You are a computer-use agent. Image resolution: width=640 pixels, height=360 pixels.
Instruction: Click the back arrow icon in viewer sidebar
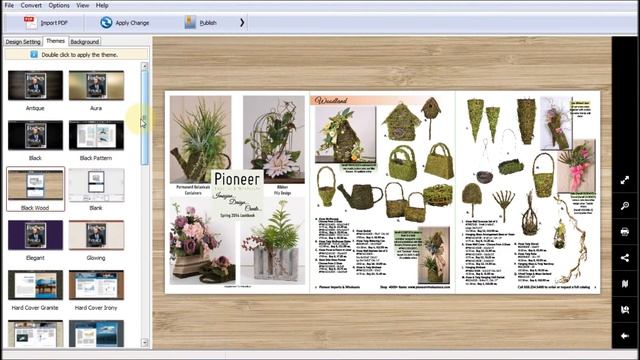tap(624, 336)
